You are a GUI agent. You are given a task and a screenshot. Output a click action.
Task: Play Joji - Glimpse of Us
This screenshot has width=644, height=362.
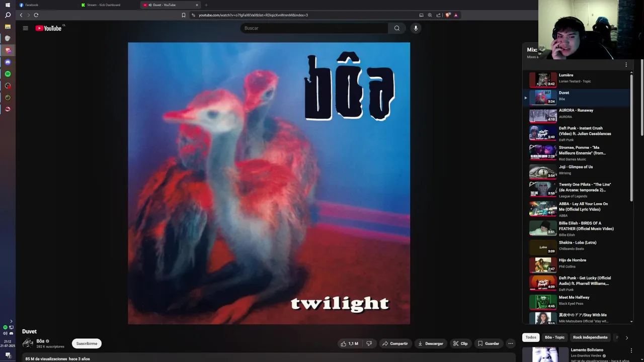(579, 171)
